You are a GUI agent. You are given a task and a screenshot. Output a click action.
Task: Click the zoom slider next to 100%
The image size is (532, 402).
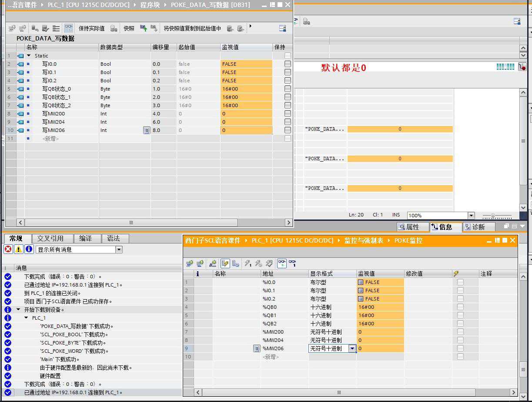[x=493, y=216]
